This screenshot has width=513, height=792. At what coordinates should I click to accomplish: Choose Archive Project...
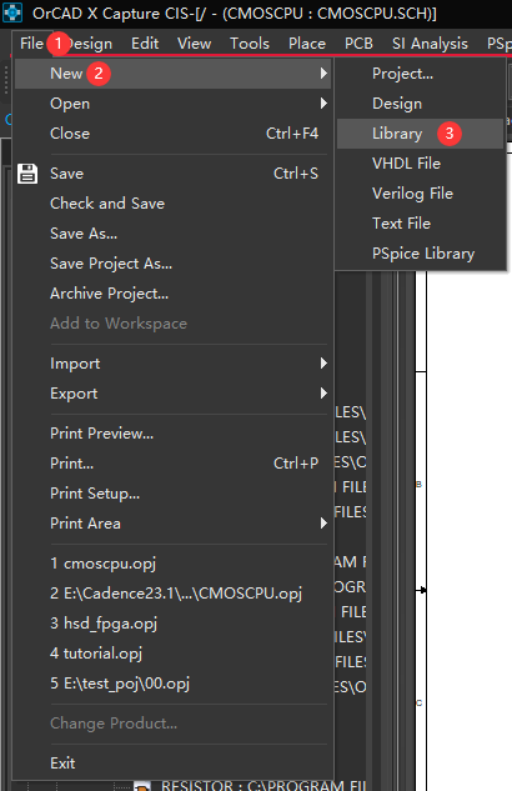point(109,293)
